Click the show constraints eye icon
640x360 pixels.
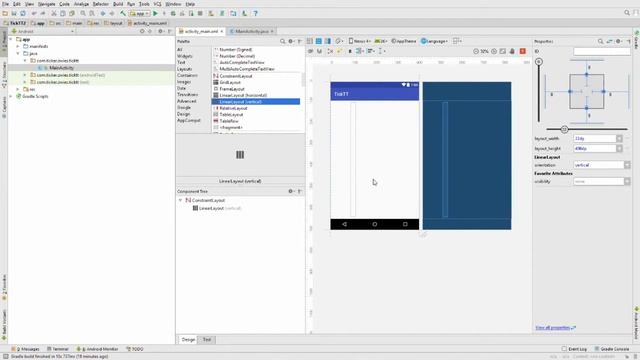(310, 51)
